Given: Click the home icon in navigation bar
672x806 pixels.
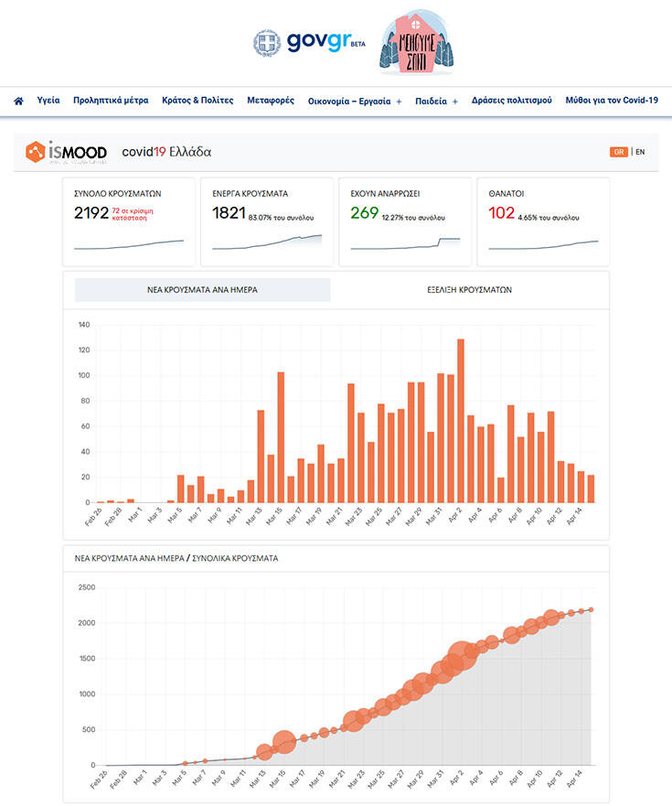Looking at the screenshot, I should [18, 101].
